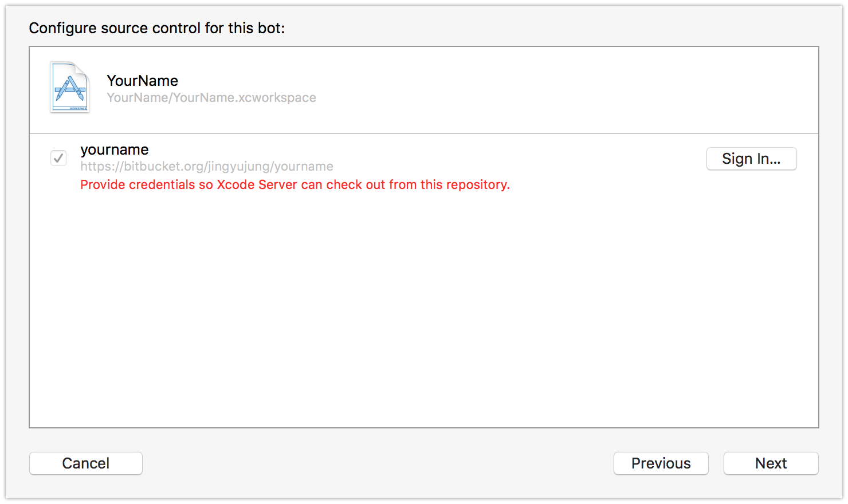Go back with the Previous button
This screenshot has height=504, width=848.
pos(661,463)
